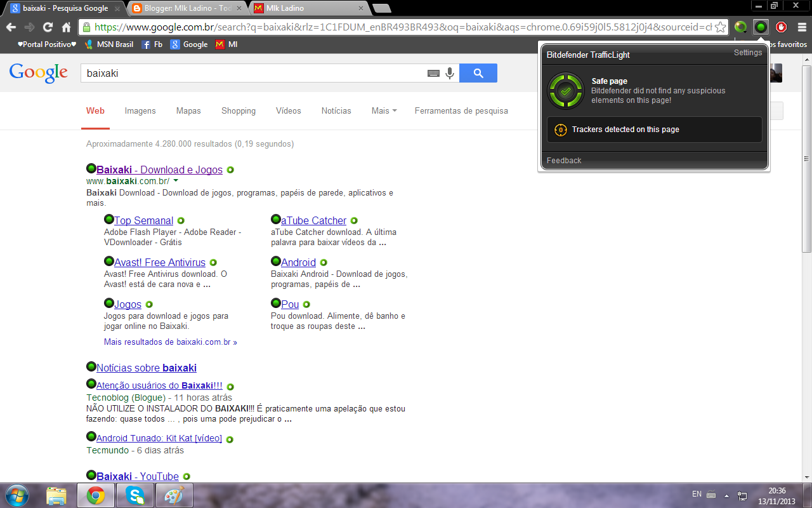Screen dimensions: 812x508
Task: Expand the green arrow next to www.baixaki.com.br
Action: pyautogui.click(x=176, y=182)
